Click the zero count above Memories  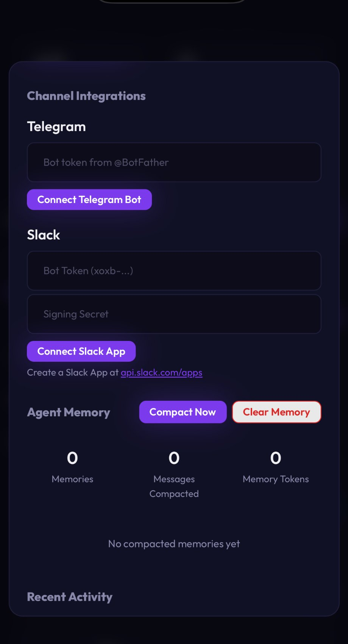coord(72,458)
